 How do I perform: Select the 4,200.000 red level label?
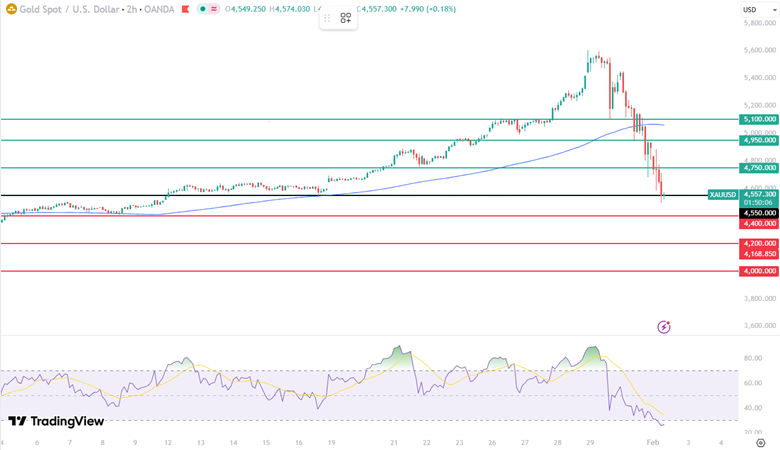click(758, 243)
